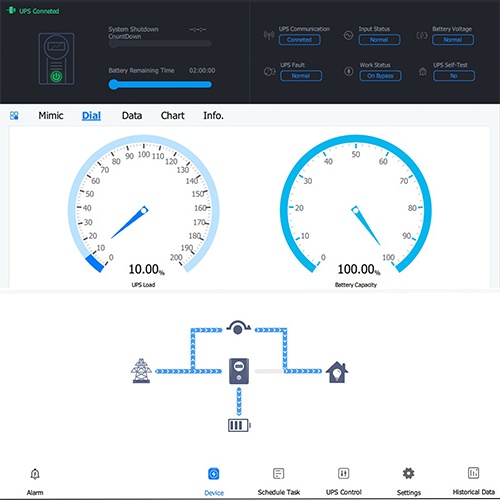Click the Conneted UPS Communication status button
The width and height of the screenshot is (500, 500).
(299, 40)
